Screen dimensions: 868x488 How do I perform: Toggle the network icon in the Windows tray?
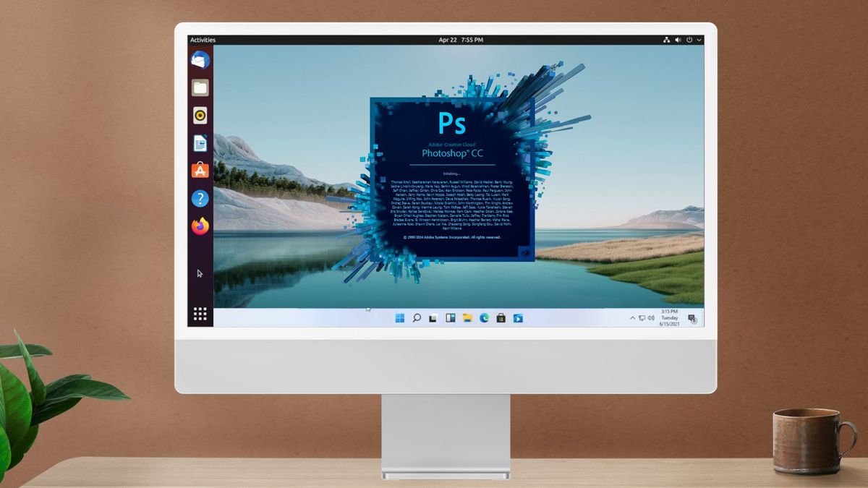tap(642, 317)
